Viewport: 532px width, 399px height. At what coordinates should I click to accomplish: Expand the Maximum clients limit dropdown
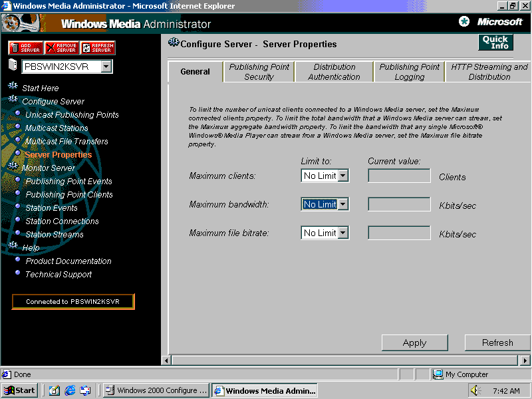[343, 176]
